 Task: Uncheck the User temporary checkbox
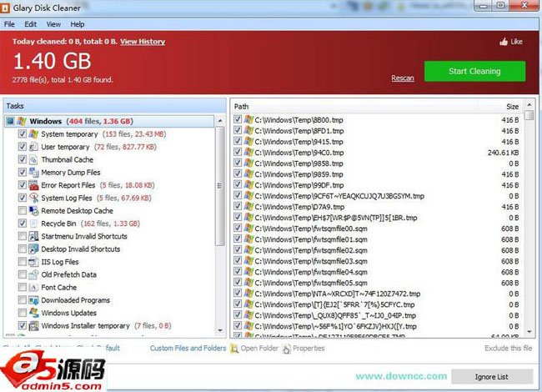tap(23, 147)
